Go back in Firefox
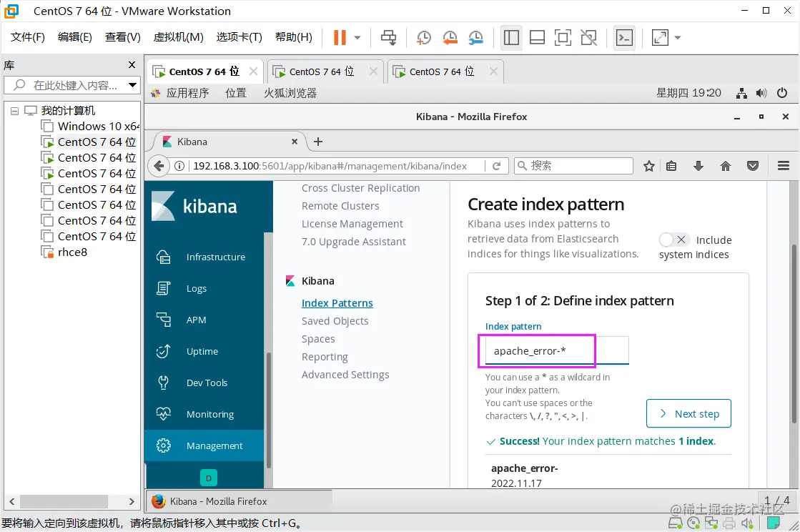The height and width of the screenshot is (532, 800). (x=159, y=166)
